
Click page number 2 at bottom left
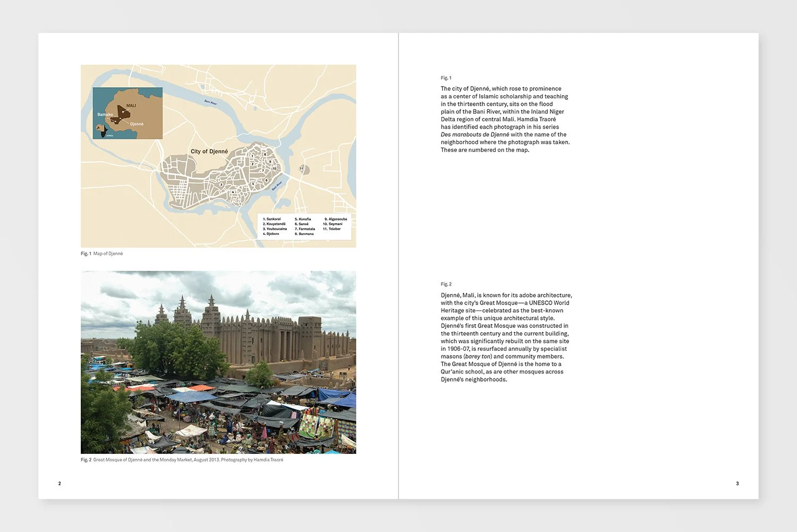[60, 484]
